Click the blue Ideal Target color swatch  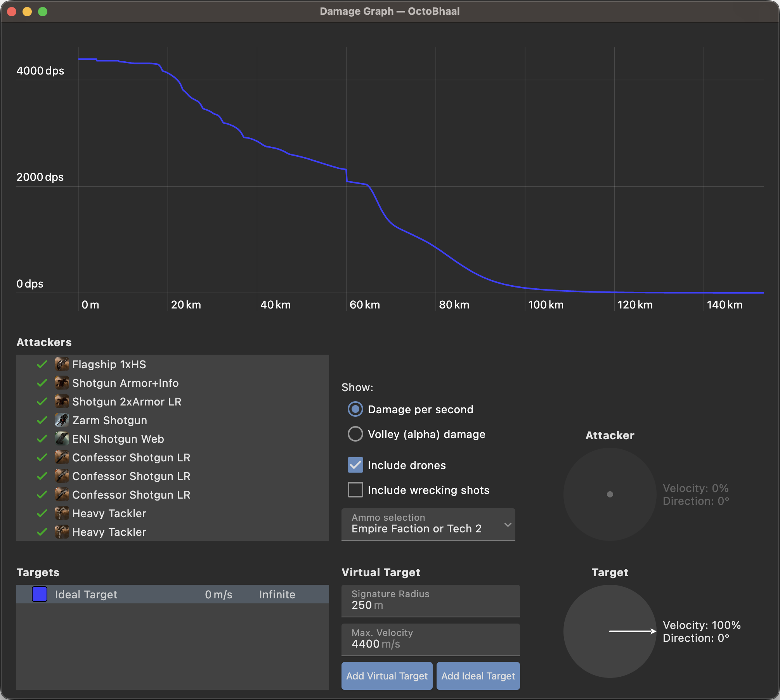click(40, 594)
